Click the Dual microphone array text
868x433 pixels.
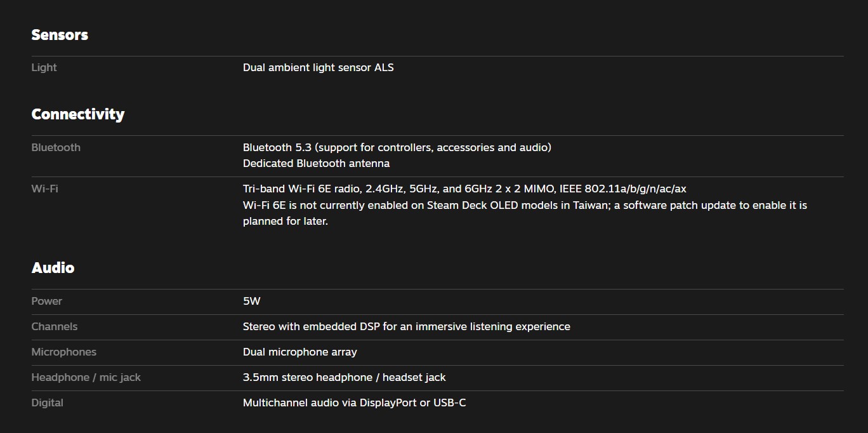tap(299, 352)
